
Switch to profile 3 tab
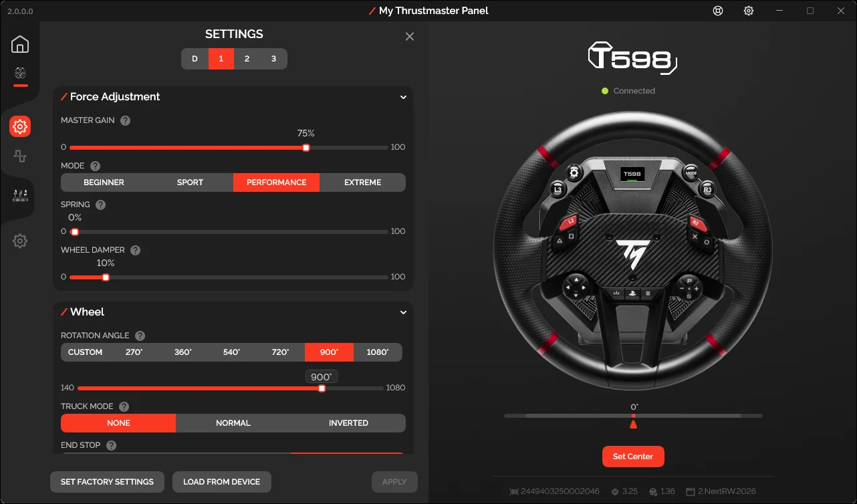pyautogui.click(x=273, y=59)
